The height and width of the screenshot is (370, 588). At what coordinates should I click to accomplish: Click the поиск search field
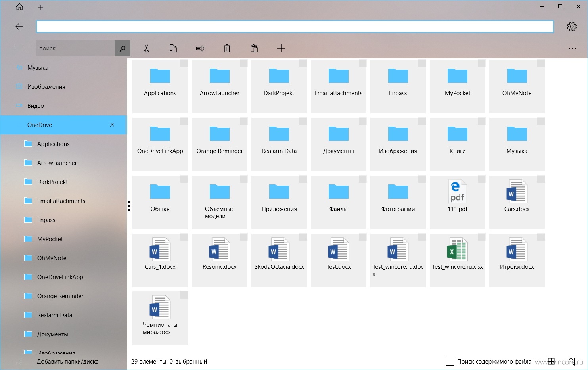(x=75, y=48)
